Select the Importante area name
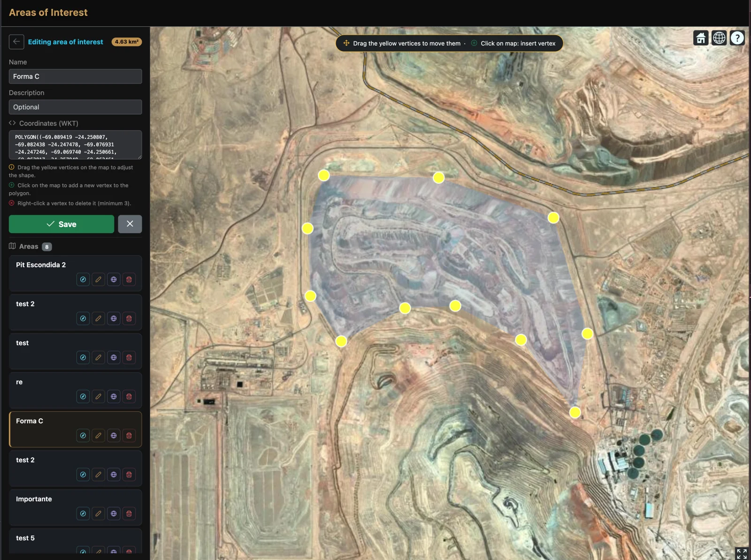The image size is (751, 560). pyautogui.click(x=34, y=499)
